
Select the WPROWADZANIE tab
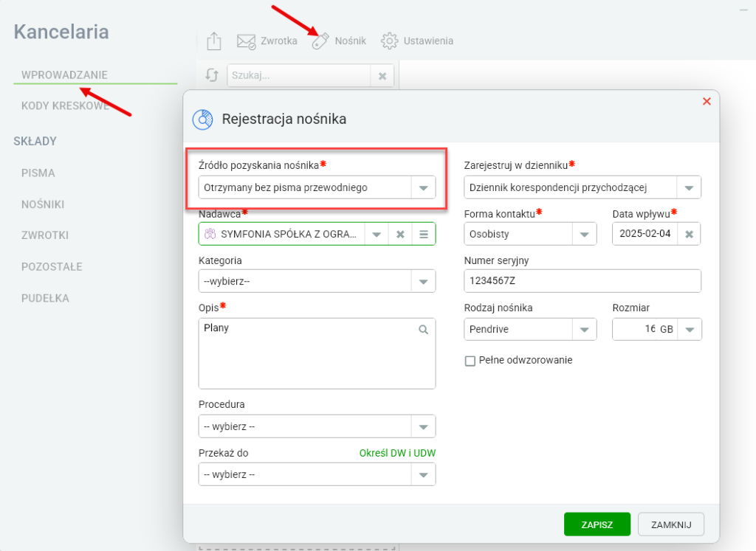click(65, 75)
